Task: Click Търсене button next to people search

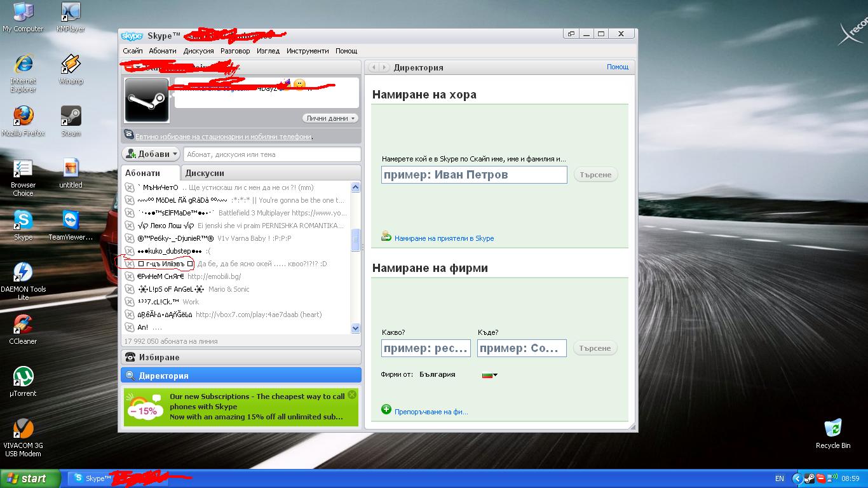Action: (595, 175)
